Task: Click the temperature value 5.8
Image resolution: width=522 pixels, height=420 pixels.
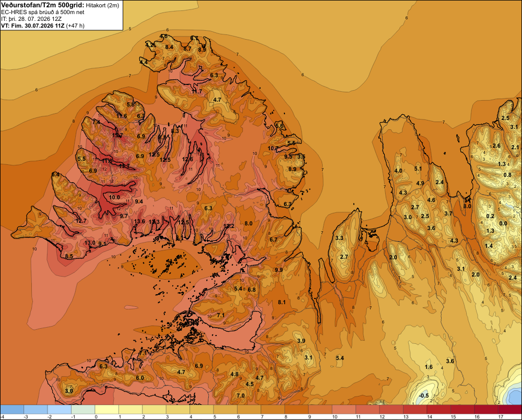Action: (130, 104)
